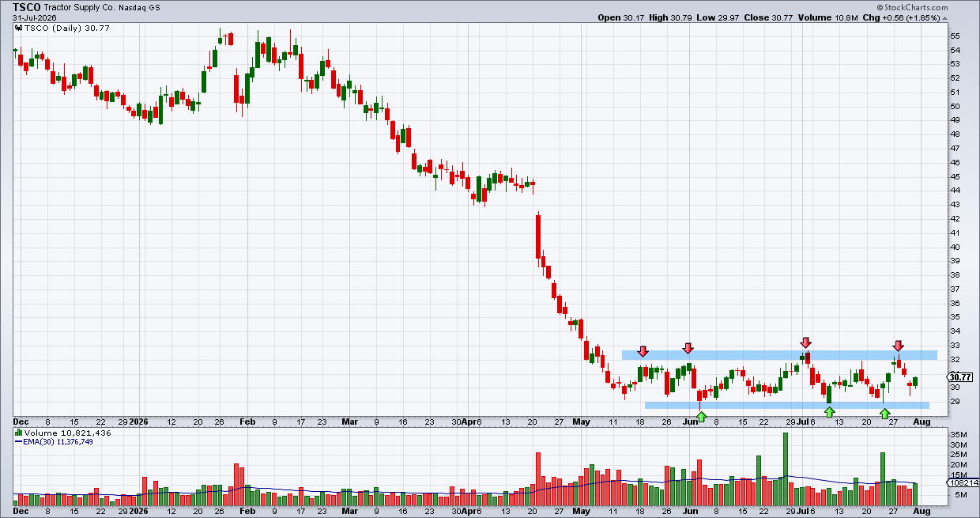Click the 2026 year label under the price panel
This screenshot has height=518, width=980.
click(x=140, y=422)
